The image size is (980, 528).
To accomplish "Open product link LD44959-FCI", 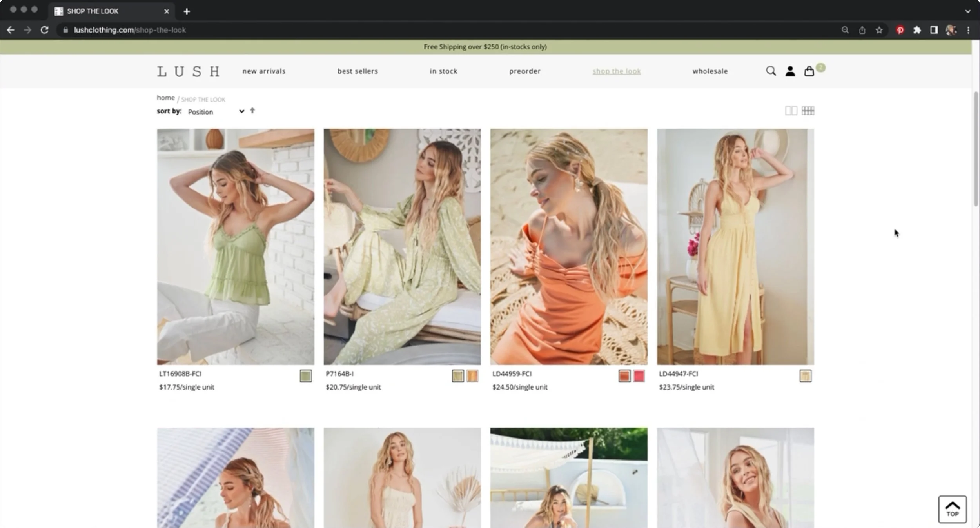I will point(512,374).
